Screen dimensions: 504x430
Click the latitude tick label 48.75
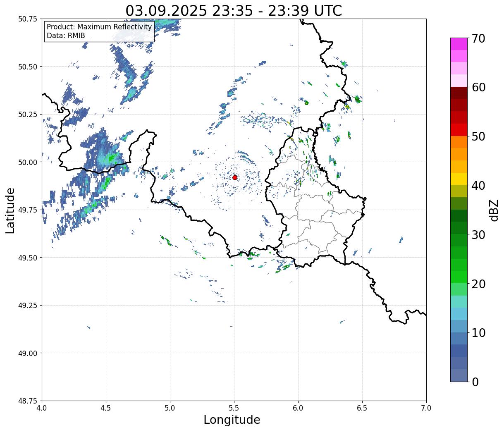point(28,401)
